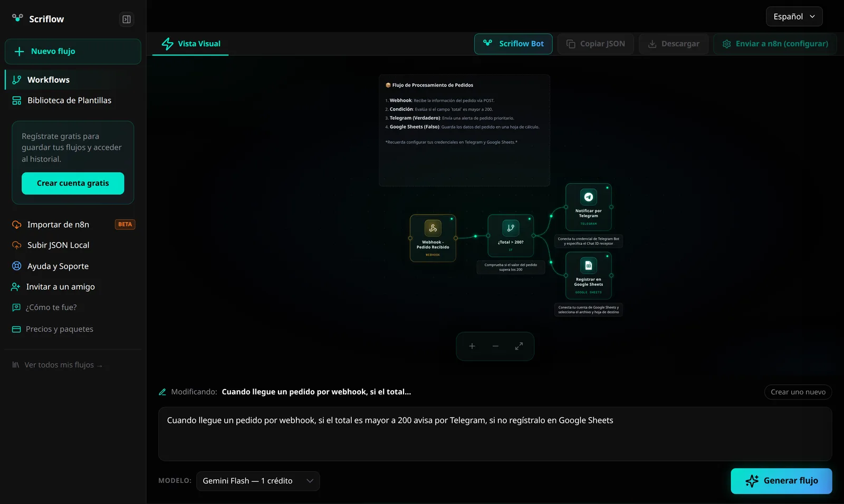Switch to the Vista Visual tab

pos(190,44)
